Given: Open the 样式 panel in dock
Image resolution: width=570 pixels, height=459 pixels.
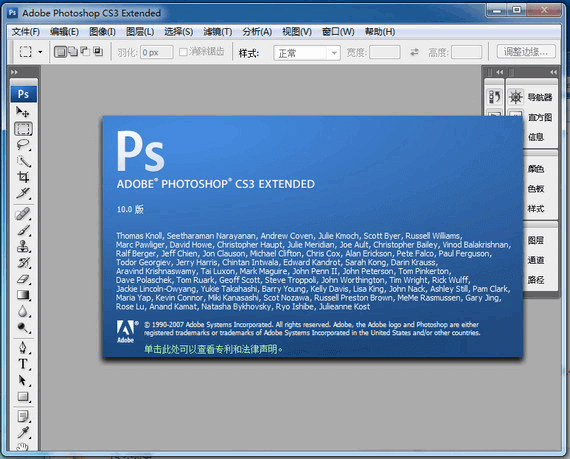Looking at the screenshot, I should [x=535, y=209].
